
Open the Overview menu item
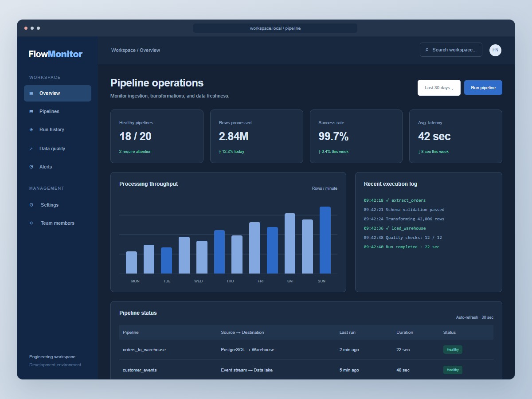click(58, 94)
